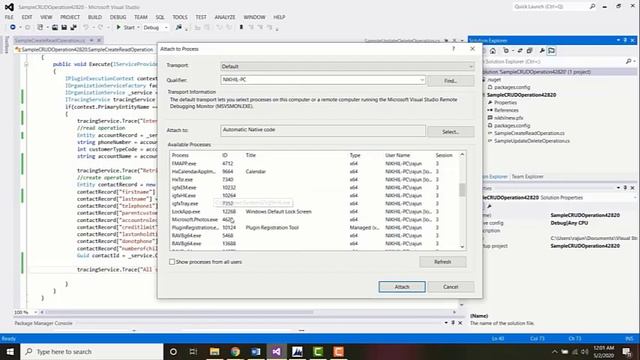Viewport: 640px width, 360px height.
Task: Click the Undo toolbar icon
Action: click(x=86, y=27)
